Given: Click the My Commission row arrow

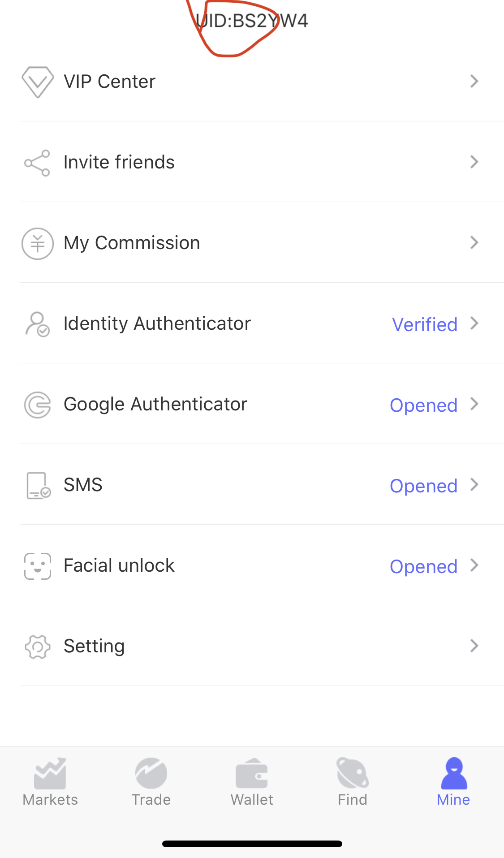Looking at the screenshot, I should (x=474, y=242).
